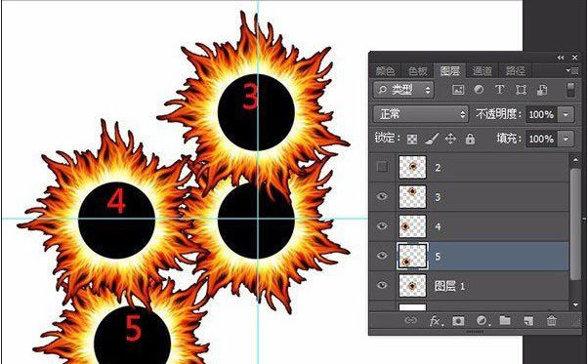Open the 不透明度 opacity arrow dropdown
This screenshot has height=364, width=588.
click(x=566, y=114)
